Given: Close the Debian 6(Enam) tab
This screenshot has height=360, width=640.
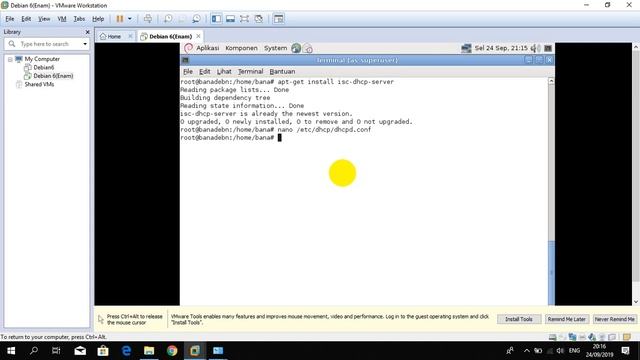Looking at the screenshot, I should (x=198, y=36).
